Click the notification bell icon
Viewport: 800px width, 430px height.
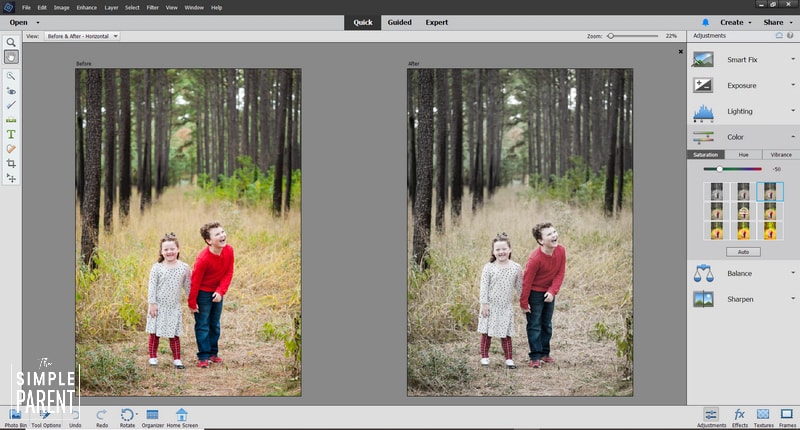click(705, 21)
